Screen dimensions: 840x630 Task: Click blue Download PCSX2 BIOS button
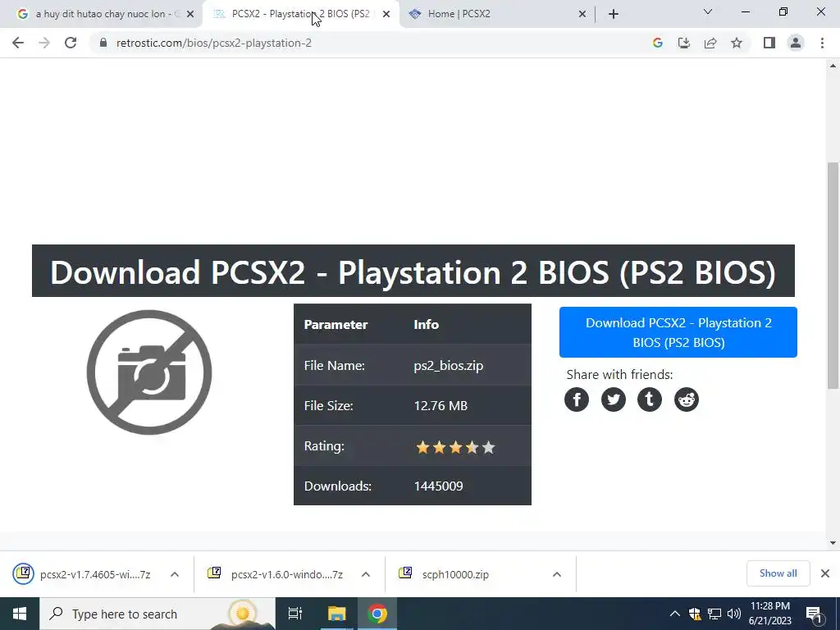[678, 332]
